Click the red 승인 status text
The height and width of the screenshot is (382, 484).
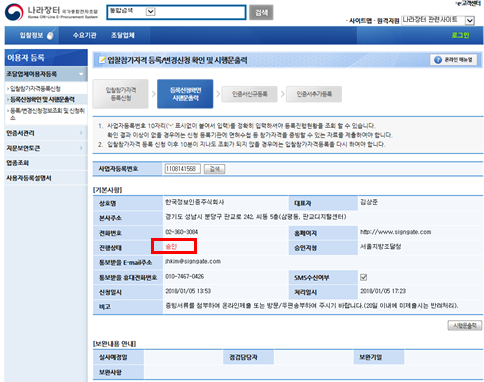(x=171, y=246)
